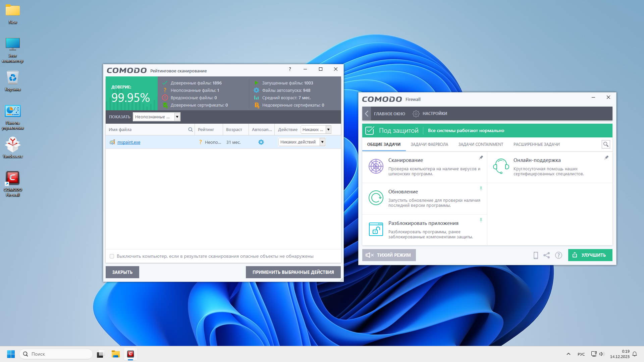Toggle the pin on the Update task
Image resolution: width=644 pixels, height=362 pixels.
click(481, 189)
